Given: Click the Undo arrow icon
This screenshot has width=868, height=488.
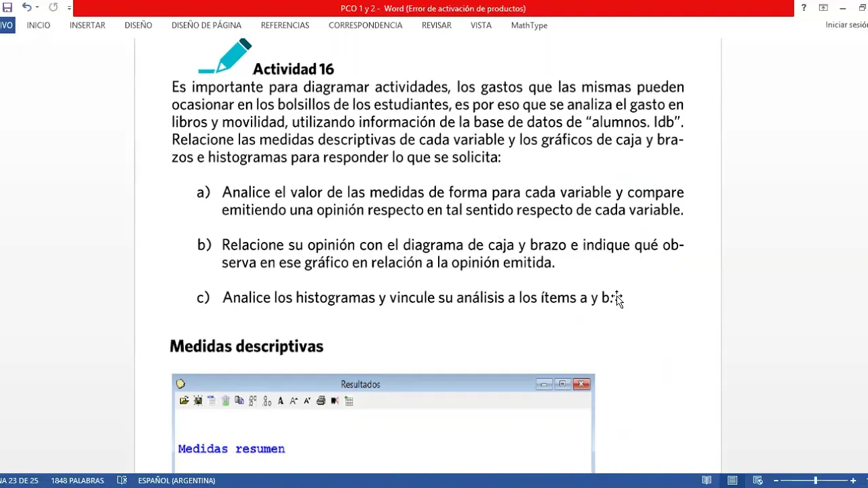Looking at the screenshot, I should [x=26, y=7].
